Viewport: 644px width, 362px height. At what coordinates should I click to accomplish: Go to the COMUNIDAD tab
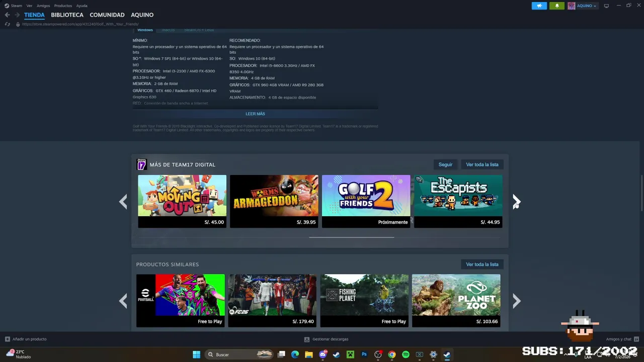(107, 15)
